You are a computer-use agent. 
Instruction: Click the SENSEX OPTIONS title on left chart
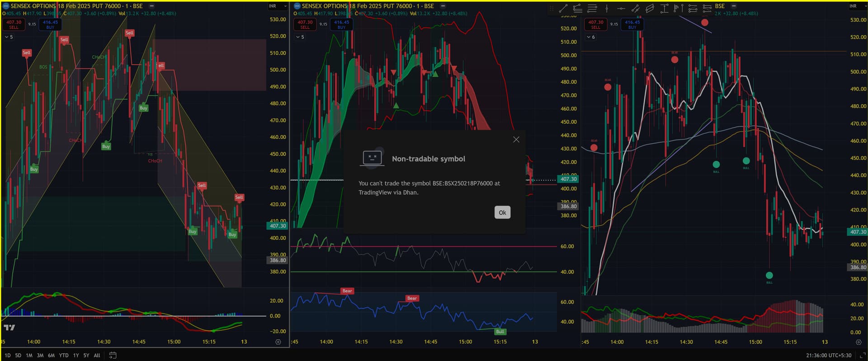[x=76, y=6]
